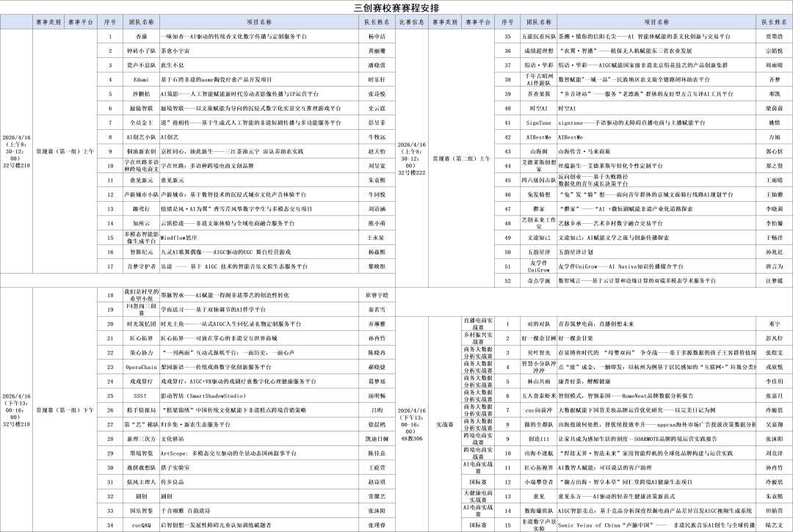This screenshot has width=793, height=532.
Task: Select the 影动智坊(SmartShadowStudio) project cell
Action: (202, 396)
